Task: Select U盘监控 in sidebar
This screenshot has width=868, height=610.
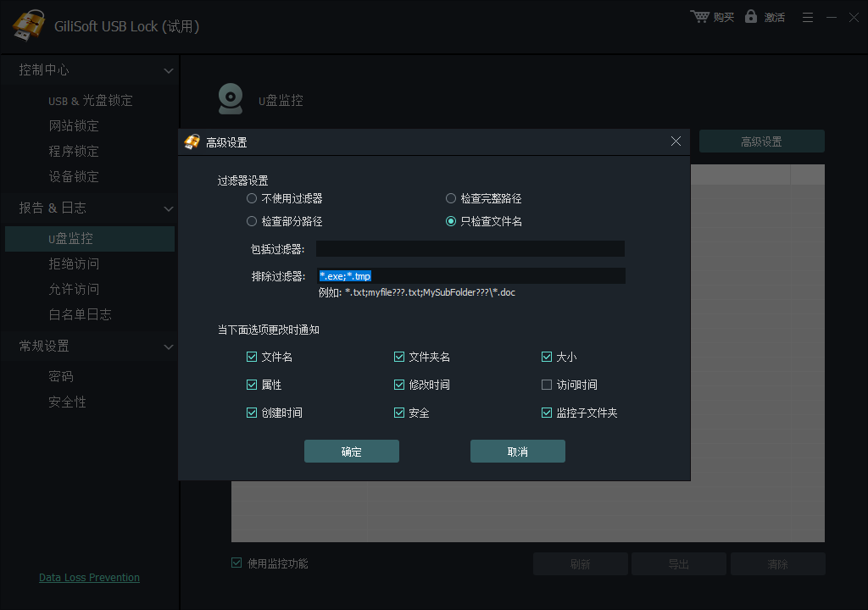Action: [90, 239]
